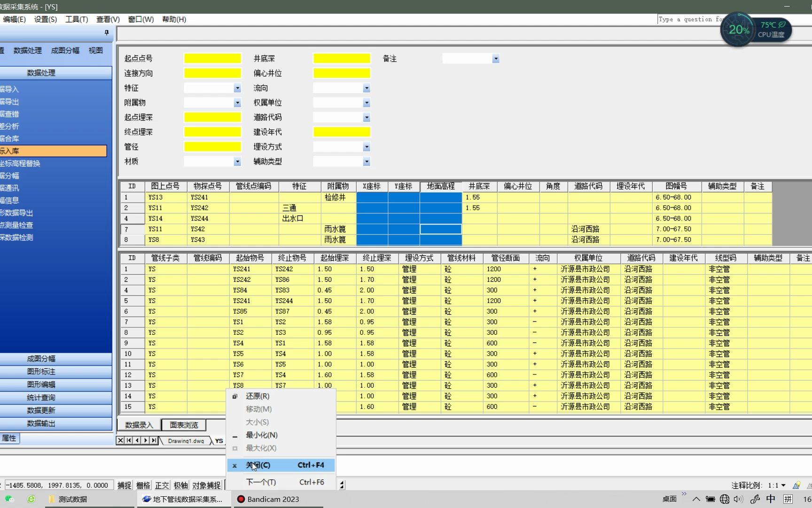Image resolution: width=812 pixels, height=508 pixels.
Task: Open the 窗口(W) menu
Action: point(141,19)
